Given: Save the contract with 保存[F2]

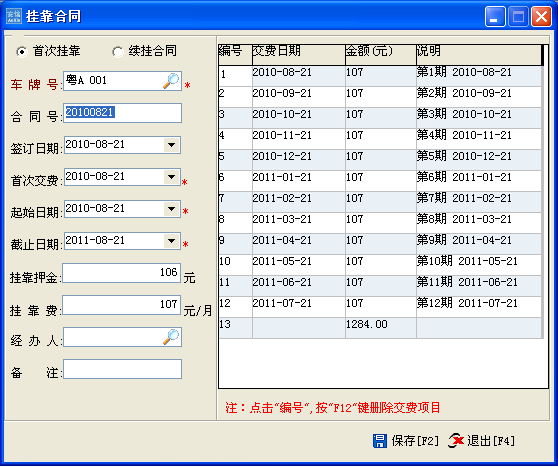Looking at the screenshot, I should click(x=406, y=441).
